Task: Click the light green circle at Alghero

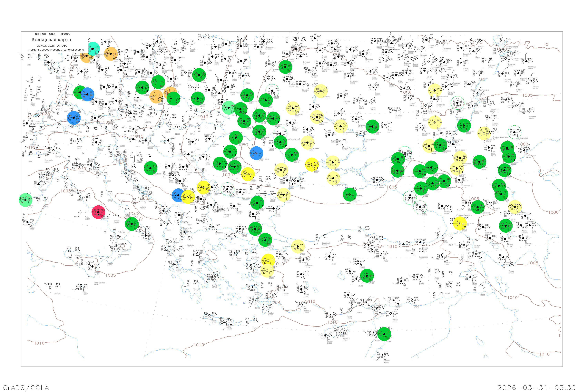Action: click(x=25, y=200)
